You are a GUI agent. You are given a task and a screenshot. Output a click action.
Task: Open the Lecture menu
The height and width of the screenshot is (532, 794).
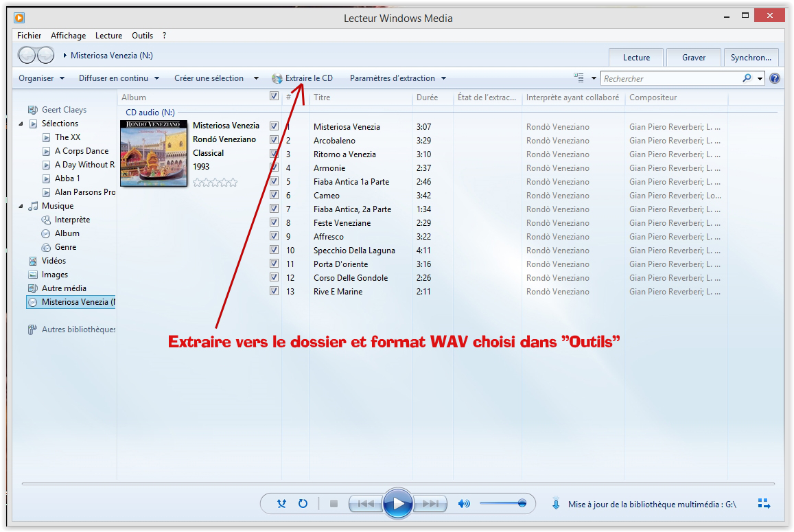[109, 36]
